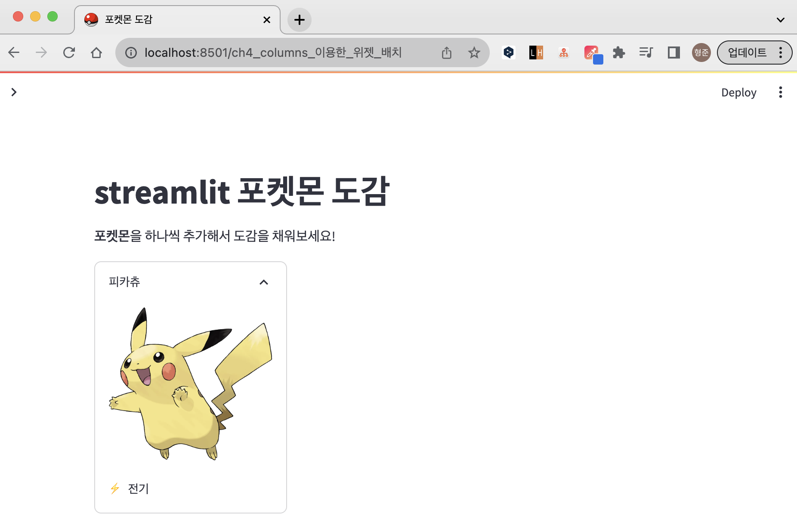Click the address bar URL

[273, 53]
